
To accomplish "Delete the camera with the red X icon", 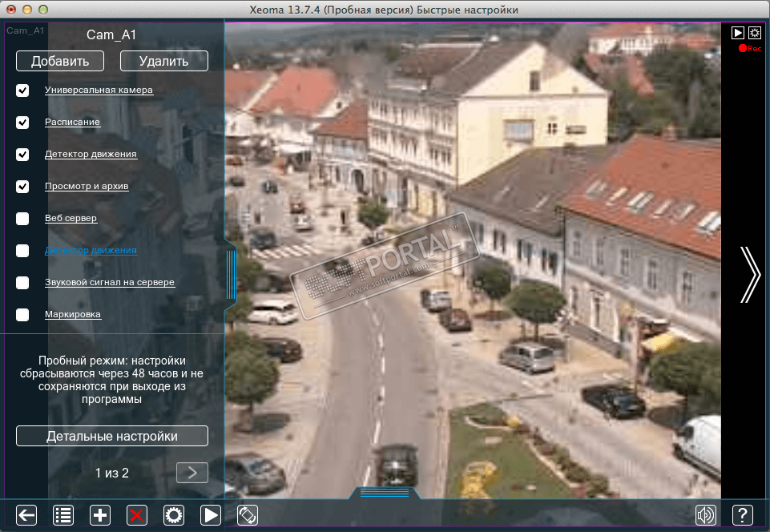I will coord(137,515).
